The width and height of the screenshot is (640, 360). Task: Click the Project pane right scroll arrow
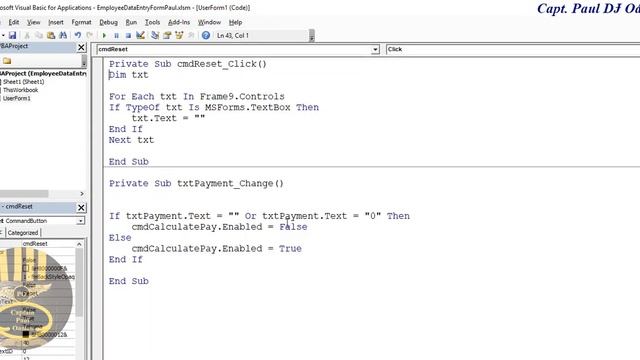tap(82, 193)
